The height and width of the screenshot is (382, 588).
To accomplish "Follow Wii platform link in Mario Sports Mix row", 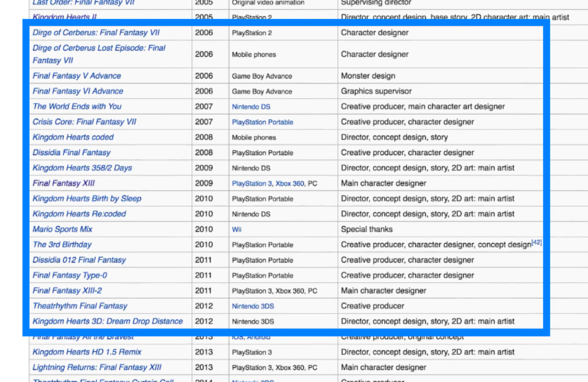I will click(236, 230).
